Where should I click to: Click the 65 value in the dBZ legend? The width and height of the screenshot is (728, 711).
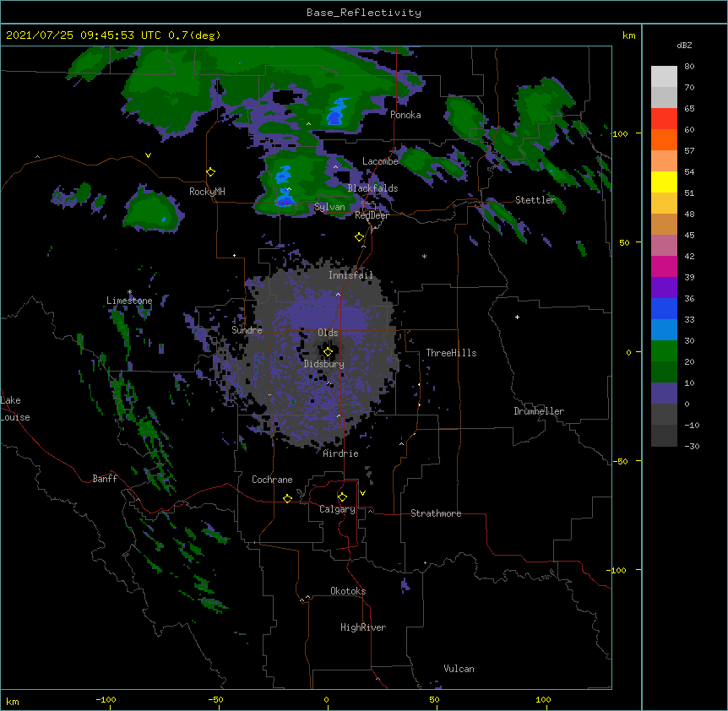(689, 109)
